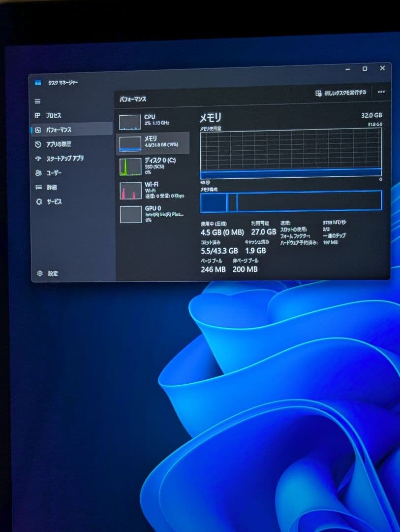400x532 pixels.
Task: Open the three-dot more options menu
Action: 382,92
